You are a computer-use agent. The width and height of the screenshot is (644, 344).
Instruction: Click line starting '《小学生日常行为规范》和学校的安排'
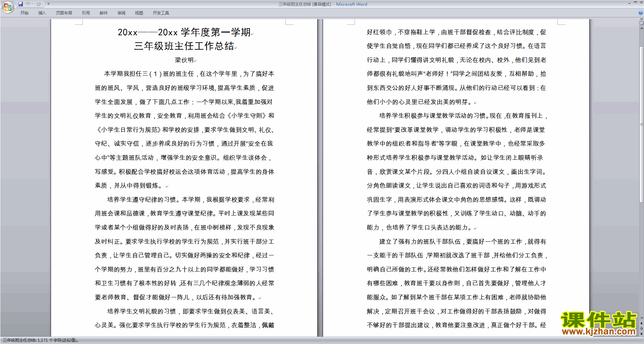(185, 130)
